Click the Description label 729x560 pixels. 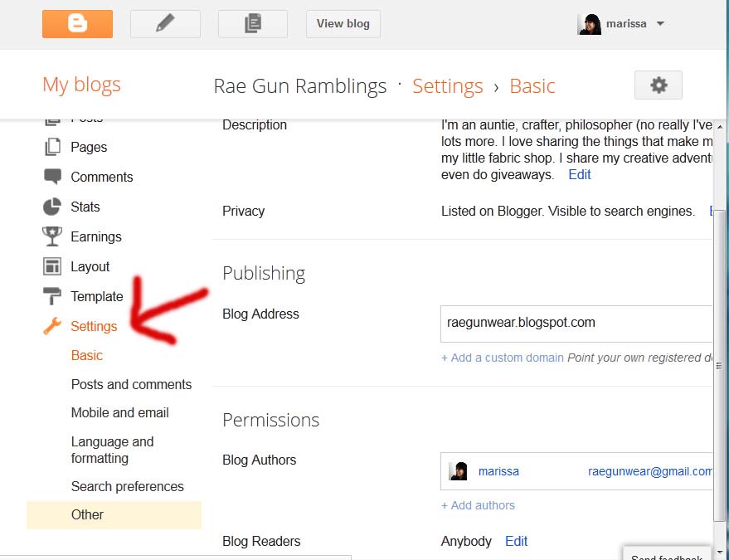pos(255,125)
